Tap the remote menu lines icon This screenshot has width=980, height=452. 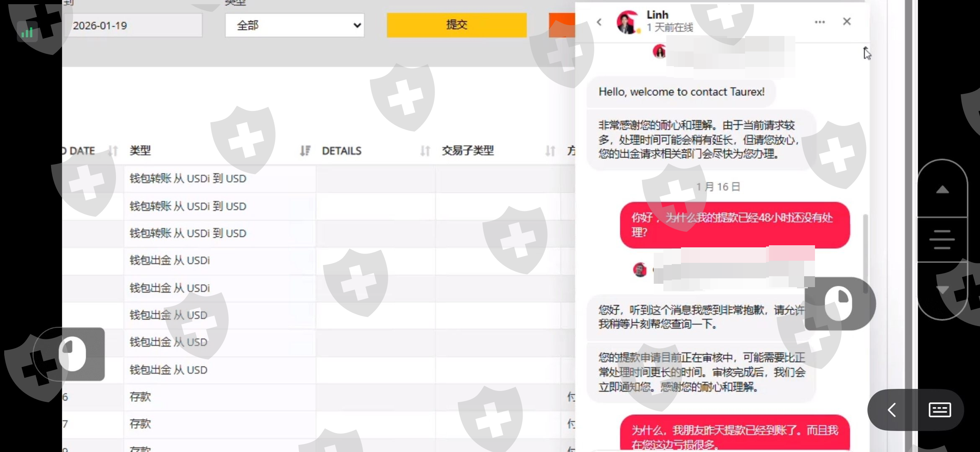tap(942, 239)
